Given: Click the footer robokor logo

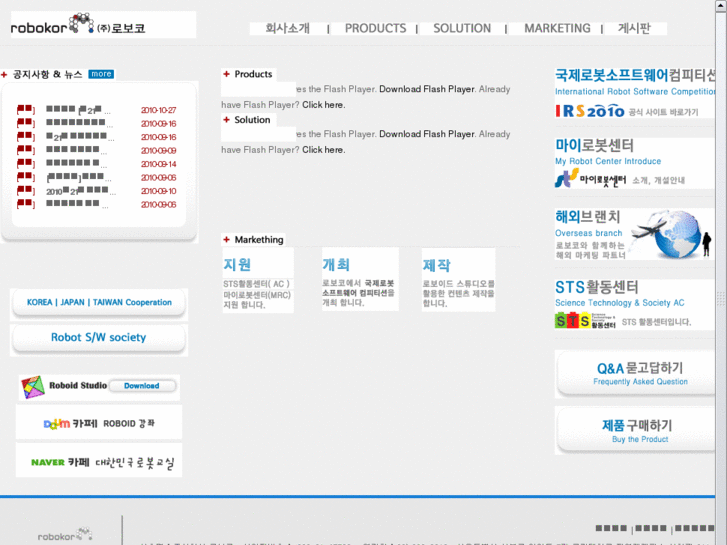Looking at the screenshot, I should click(65, 535).
